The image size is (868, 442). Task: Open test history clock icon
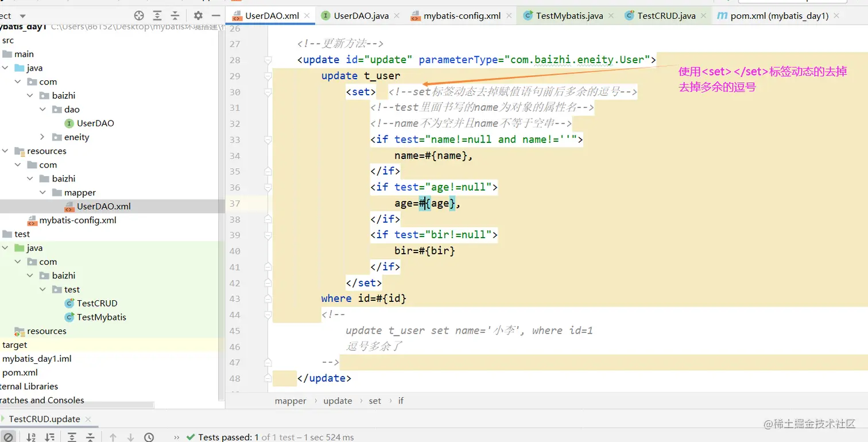[149, 437]
